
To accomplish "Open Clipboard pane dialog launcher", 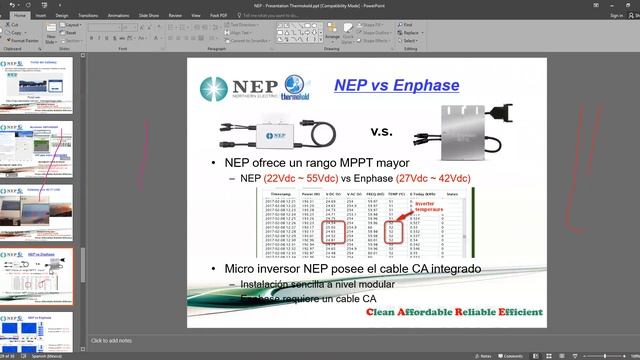I will tap(40, 49).
